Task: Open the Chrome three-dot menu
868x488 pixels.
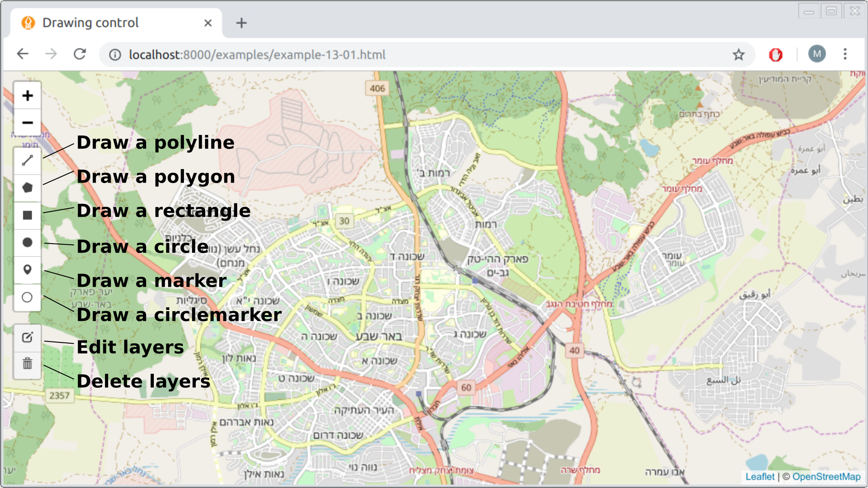Action: 845,54
